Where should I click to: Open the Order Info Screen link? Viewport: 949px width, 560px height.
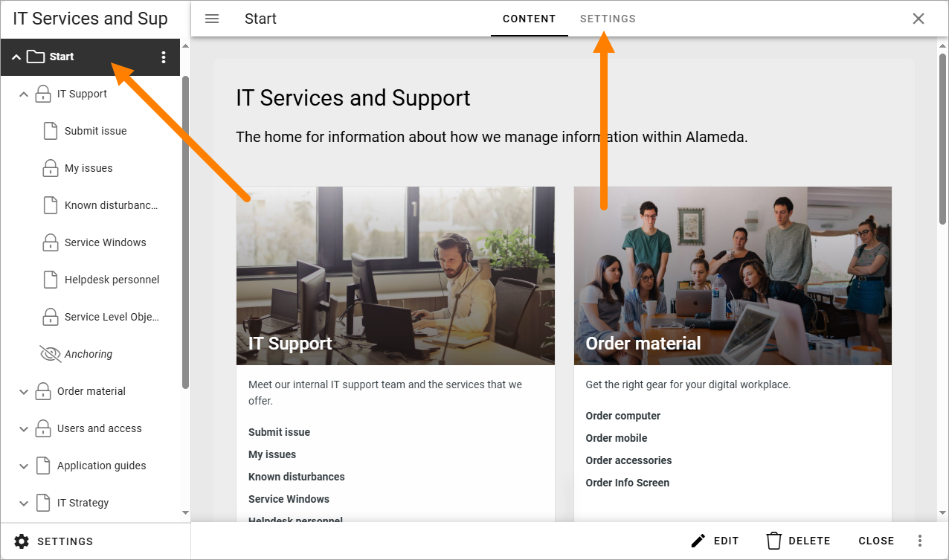click(628, 483)
